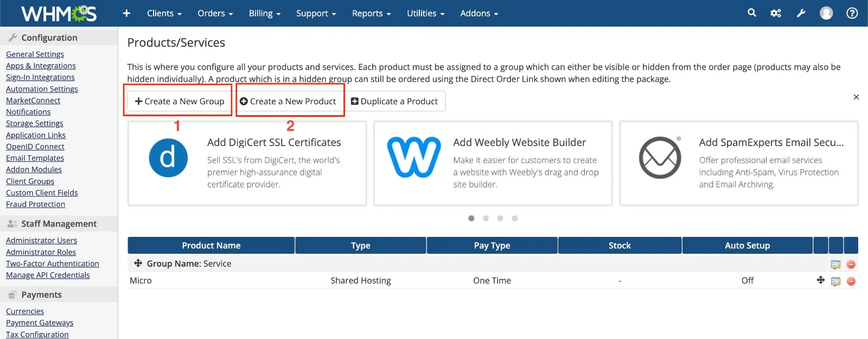Image resolution: width=868 pixels, height=339 pixels.
Task: Click the SpamExperts envelope logo
Action: 660,158
